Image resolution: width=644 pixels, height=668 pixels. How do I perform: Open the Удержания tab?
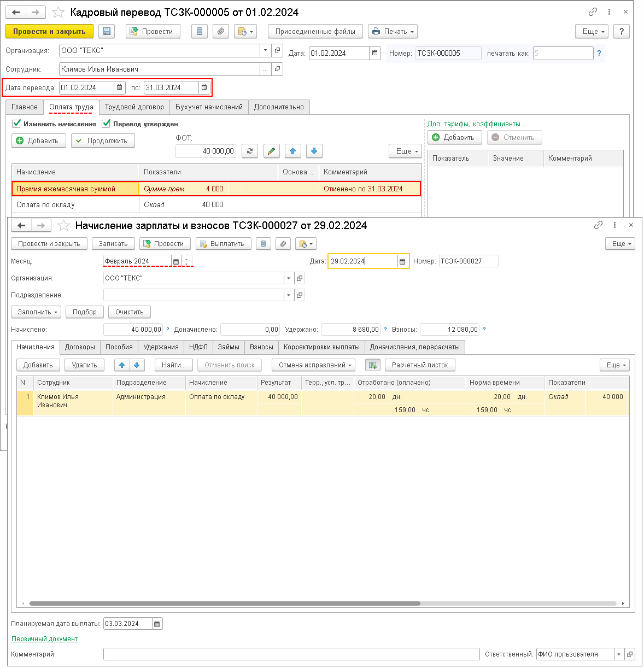161,347
